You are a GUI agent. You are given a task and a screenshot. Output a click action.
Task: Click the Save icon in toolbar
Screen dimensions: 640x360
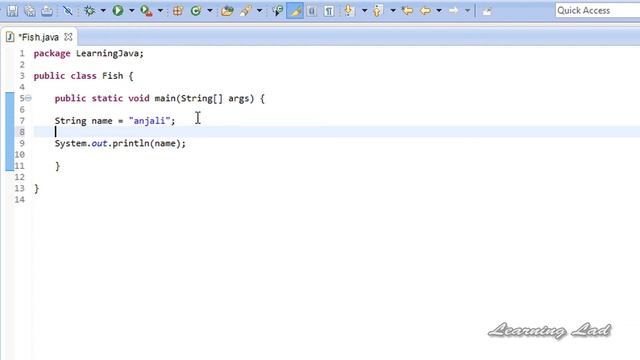click(12, 11)
